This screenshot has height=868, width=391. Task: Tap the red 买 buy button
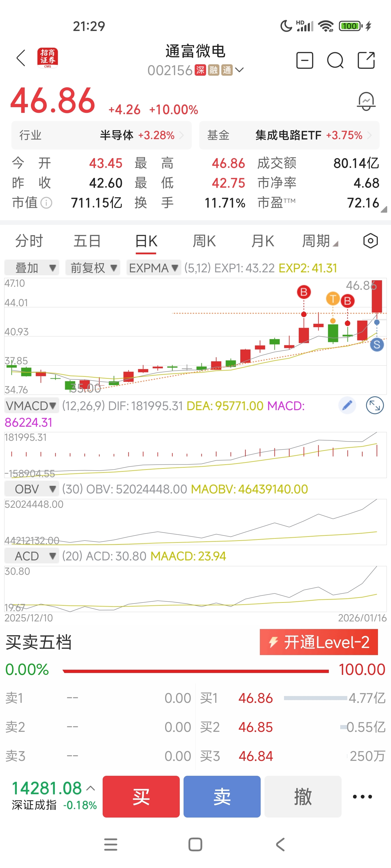[x=141, y=797]
